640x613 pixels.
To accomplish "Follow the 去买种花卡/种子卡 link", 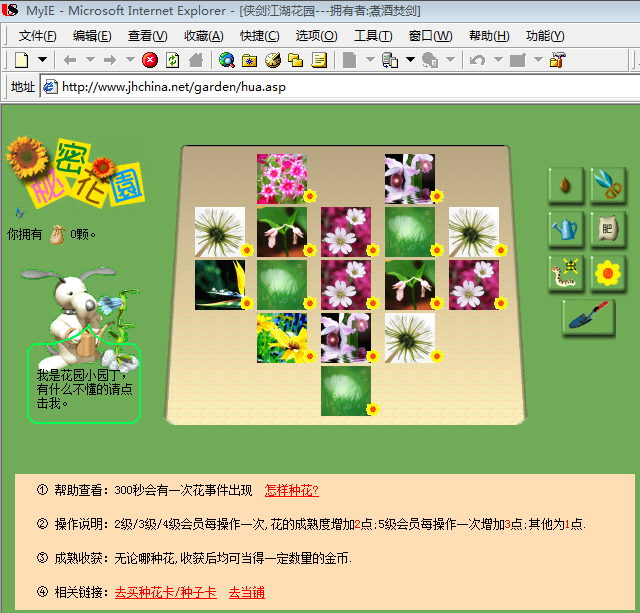I will pos(165,592).
